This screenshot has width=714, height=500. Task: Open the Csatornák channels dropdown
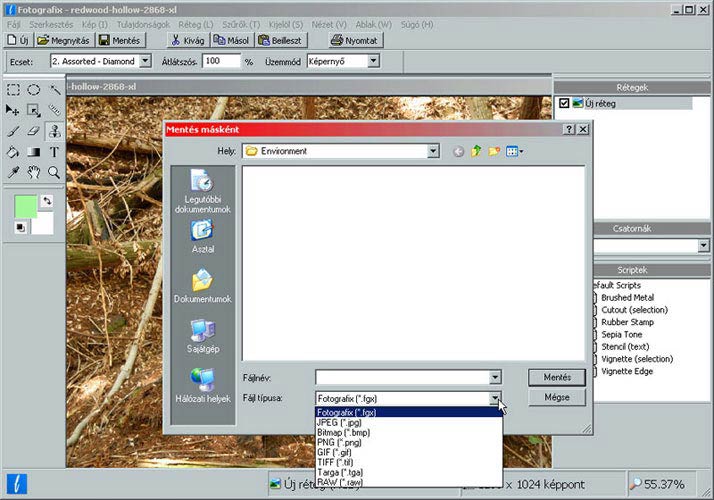click(703, 245)
